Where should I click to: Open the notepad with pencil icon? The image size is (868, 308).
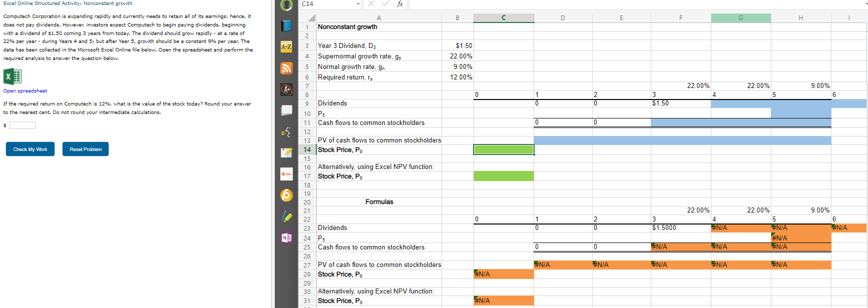pos(286,152)
